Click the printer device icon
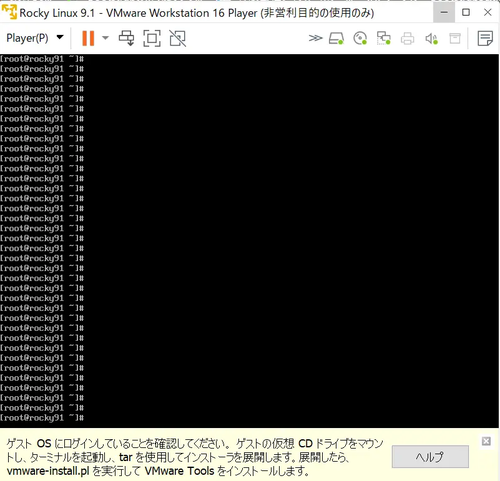The image size is (500, 481). point(407,38)
